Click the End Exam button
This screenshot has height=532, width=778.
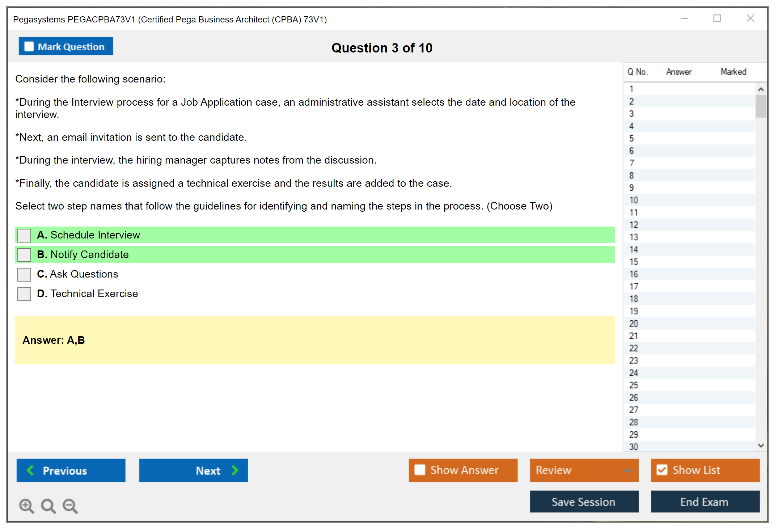705,502
